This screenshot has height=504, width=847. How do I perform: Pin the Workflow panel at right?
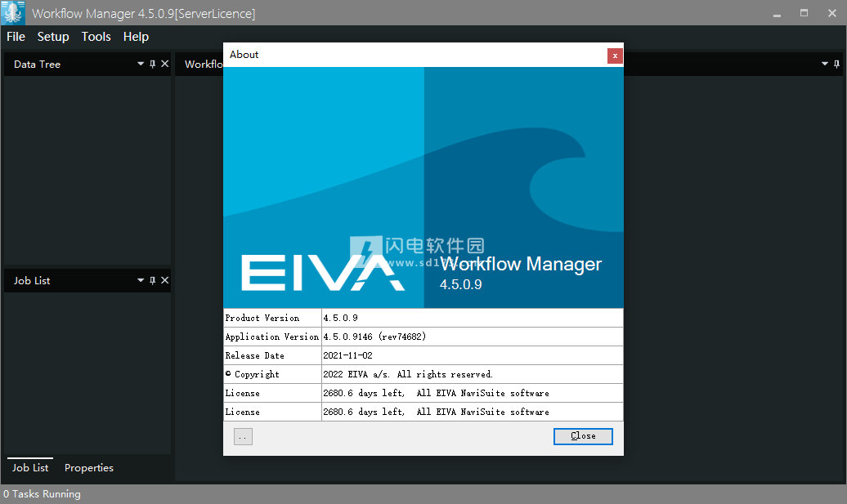pyautogui.click(x=836, y=65)
